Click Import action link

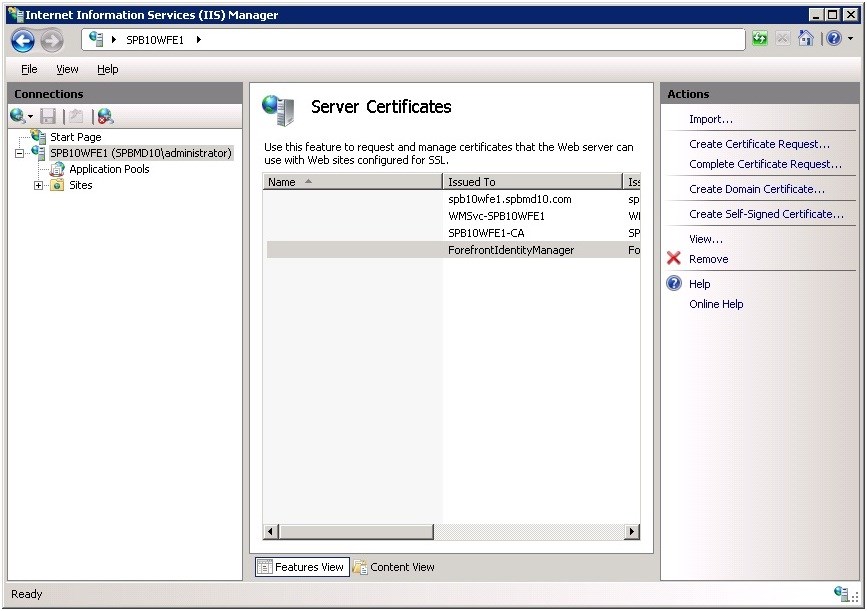[710, 119]
